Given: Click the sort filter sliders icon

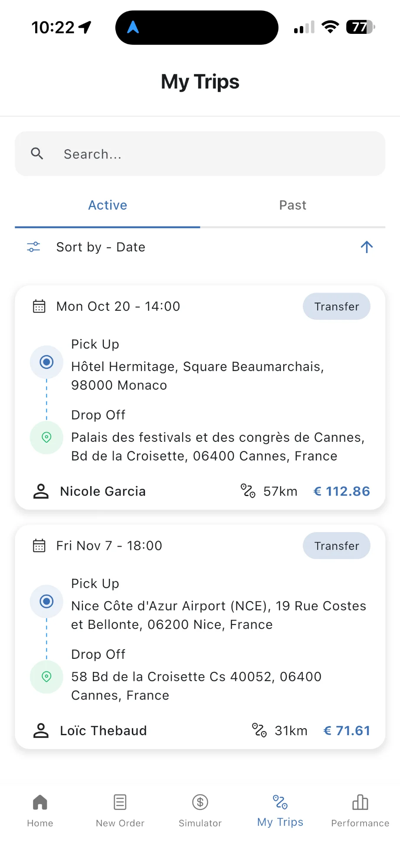Looking at the screenshot, I should click(x=33, y=247).
